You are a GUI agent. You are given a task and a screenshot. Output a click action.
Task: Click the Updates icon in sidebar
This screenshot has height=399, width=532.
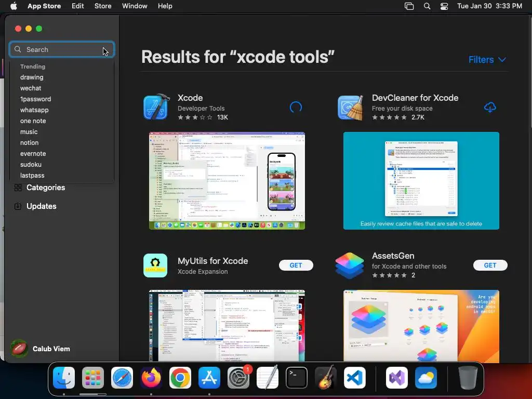(18, 206)
